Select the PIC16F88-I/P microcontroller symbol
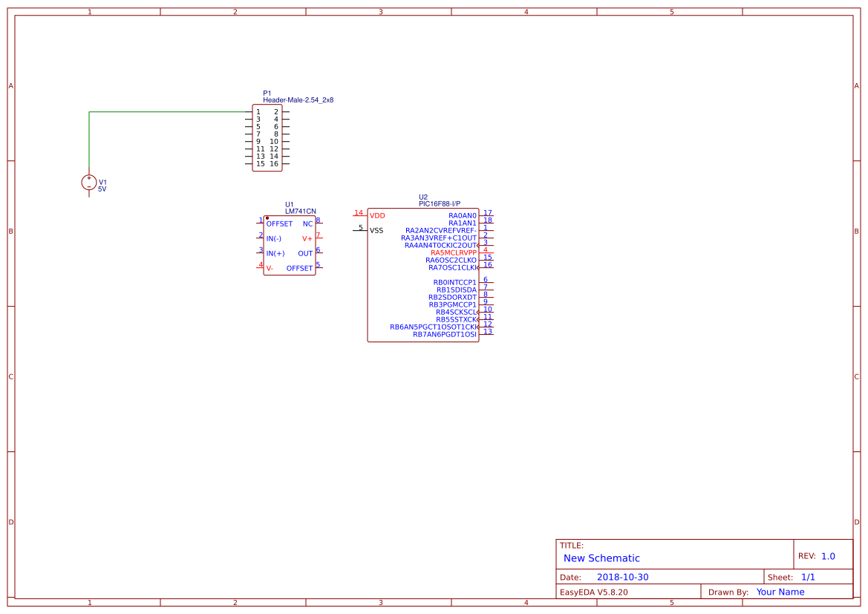 point(427,275)
